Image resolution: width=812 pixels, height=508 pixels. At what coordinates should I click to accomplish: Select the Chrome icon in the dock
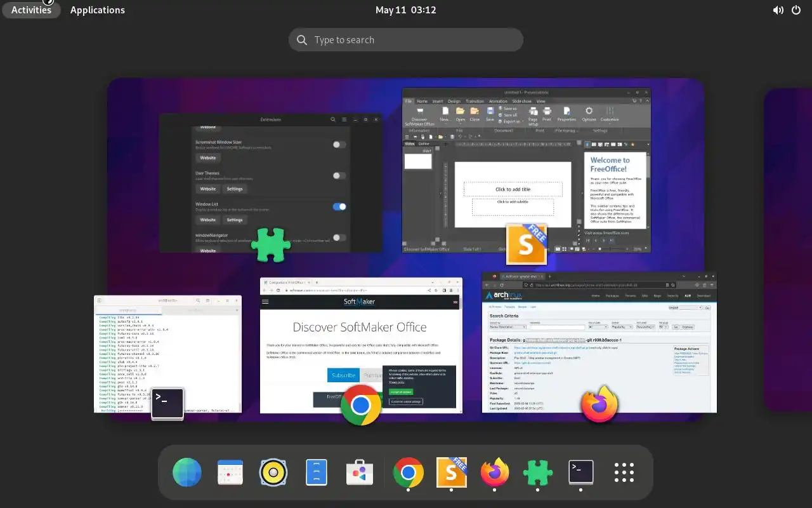(409, 472)
